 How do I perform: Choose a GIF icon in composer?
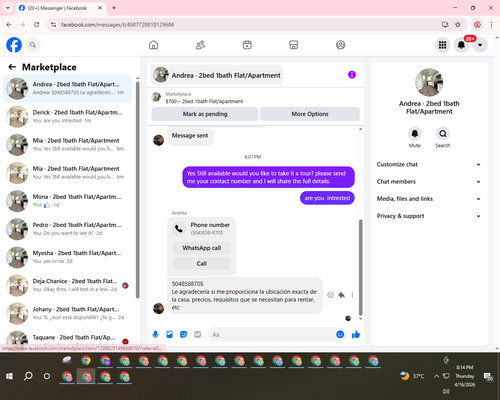[x=198, y=334]
